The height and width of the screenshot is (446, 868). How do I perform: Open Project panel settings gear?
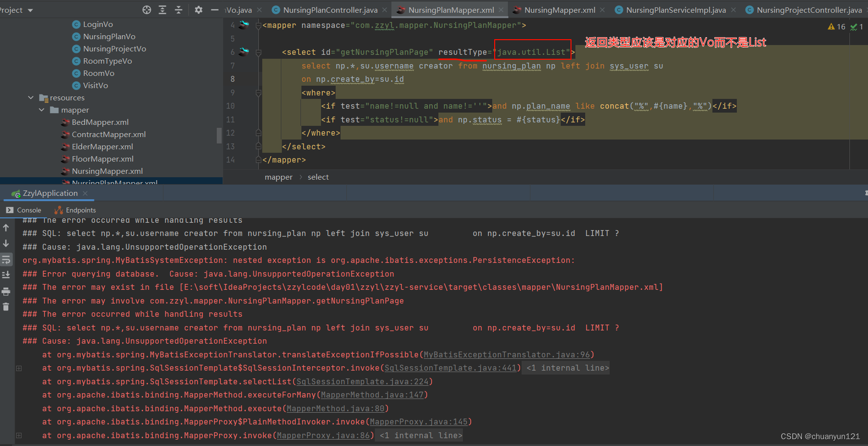(x=198, y=10)
